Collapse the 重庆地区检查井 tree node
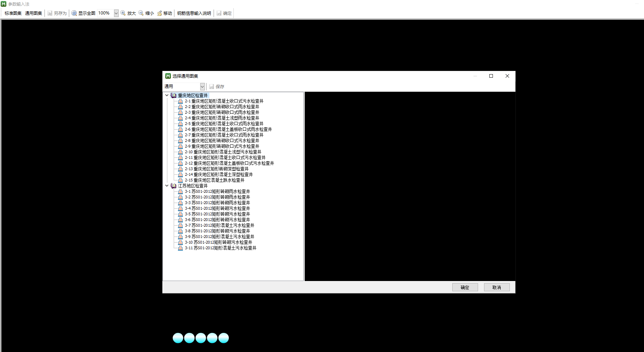Viewport: 644px width, 352px height. point(167,95)
